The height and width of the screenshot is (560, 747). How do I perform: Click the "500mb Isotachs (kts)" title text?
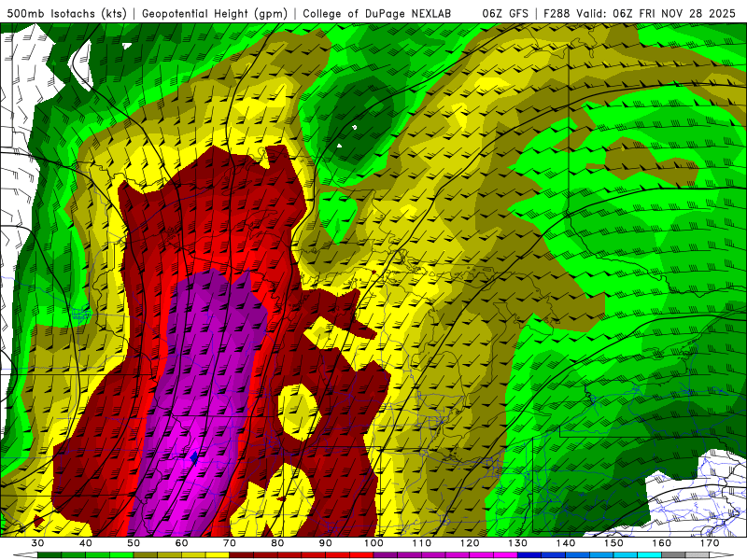tap(67, 13)
